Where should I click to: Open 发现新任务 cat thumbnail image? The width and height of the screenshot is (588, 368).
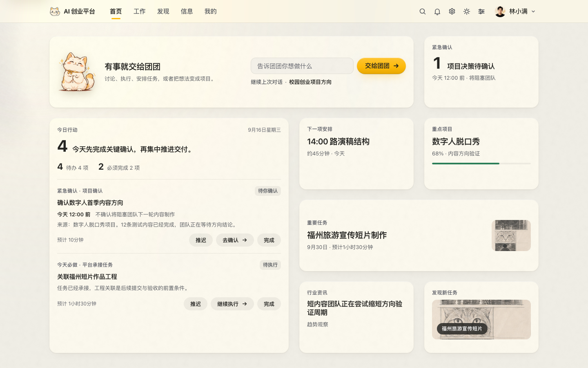481,319
